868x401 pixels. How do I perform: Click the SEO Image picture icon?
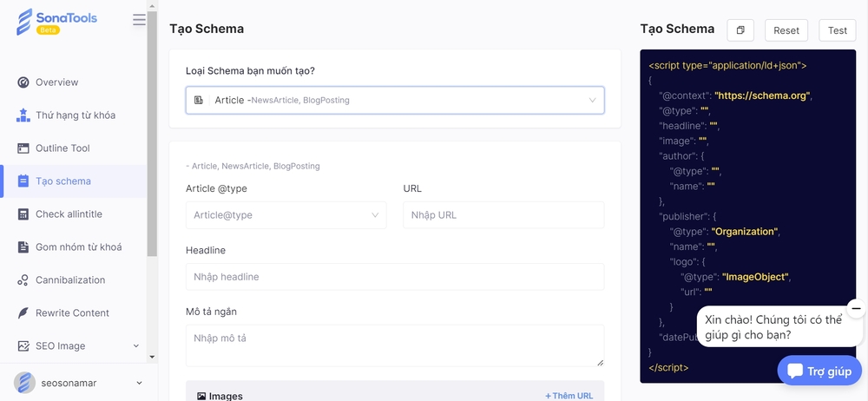(x=23, y=346)
